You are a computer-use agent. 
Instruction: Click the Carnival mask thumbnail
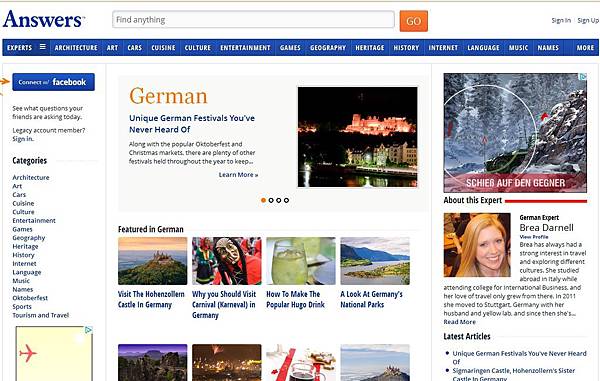[227, 261]
